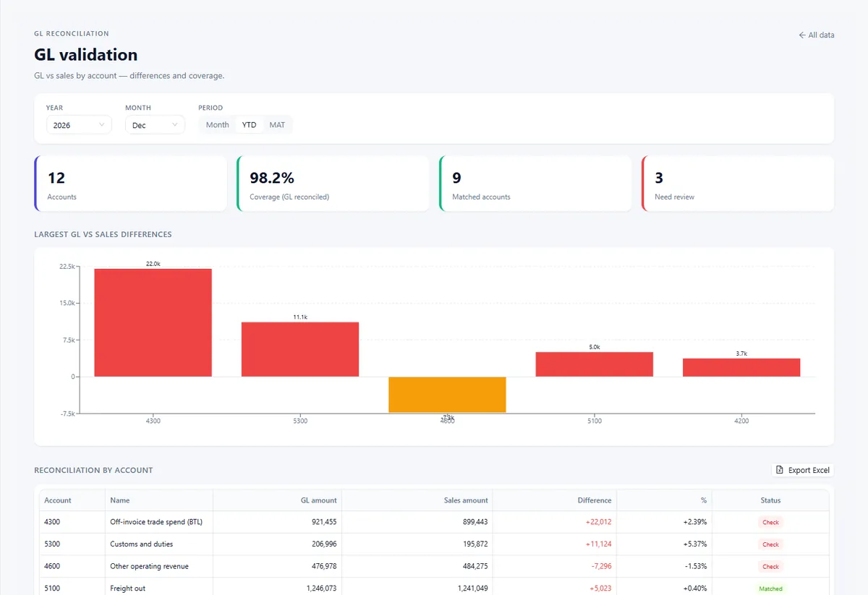This screenshot has height=595, width=868.
Task: Click the 98.2% Coverage card
Action: [x=333, y=184]
